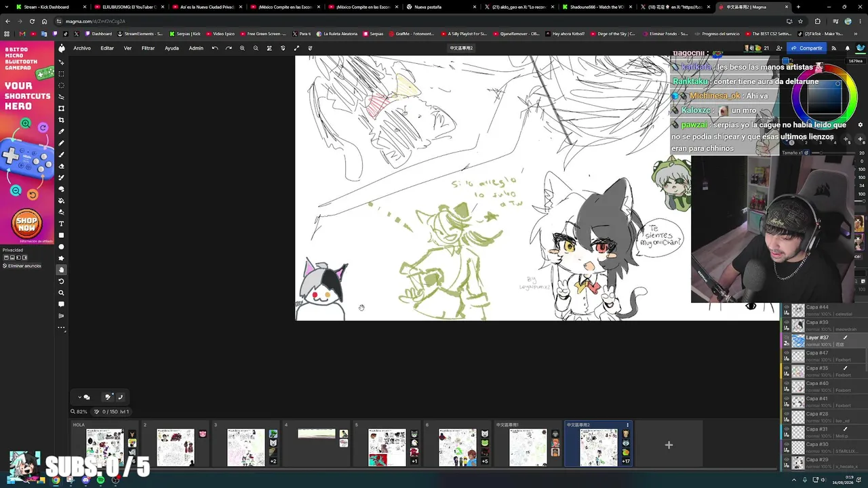Select the Rectangle selection tool

[x=61, y=74]
